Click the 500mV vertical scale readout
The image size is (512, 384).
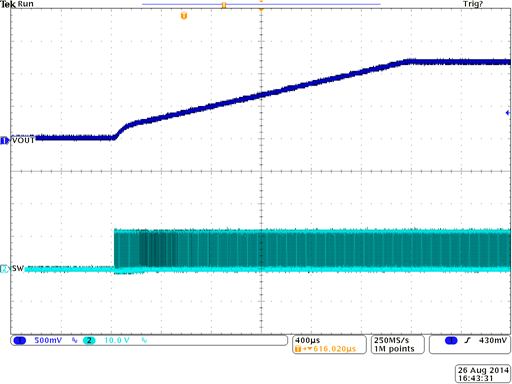(48, 340)
